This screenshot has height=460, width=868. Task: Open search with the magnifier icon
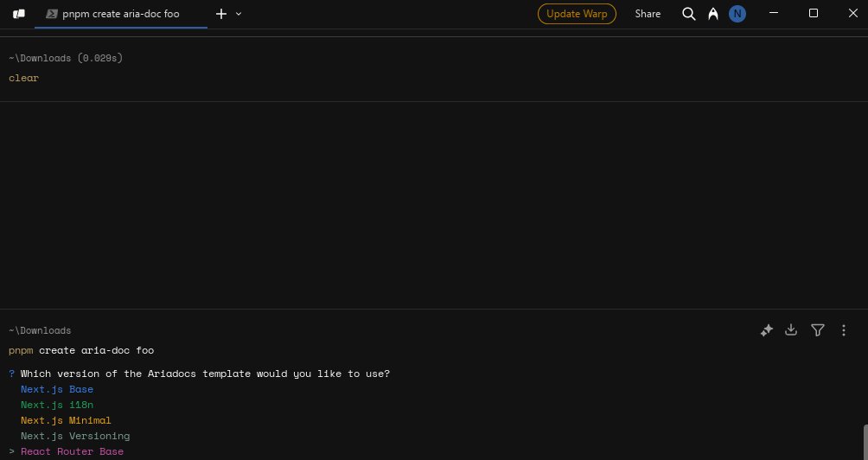point(689,14)
